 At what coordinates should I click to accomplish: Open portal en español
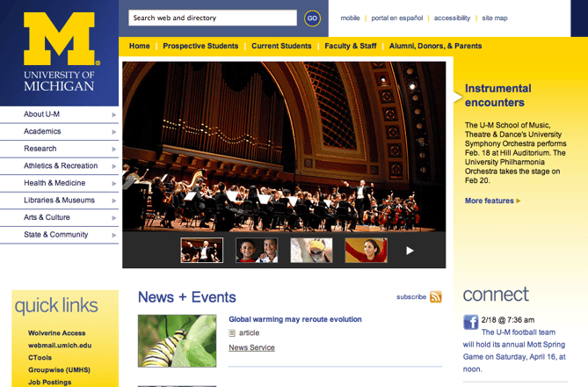(396, 18)
